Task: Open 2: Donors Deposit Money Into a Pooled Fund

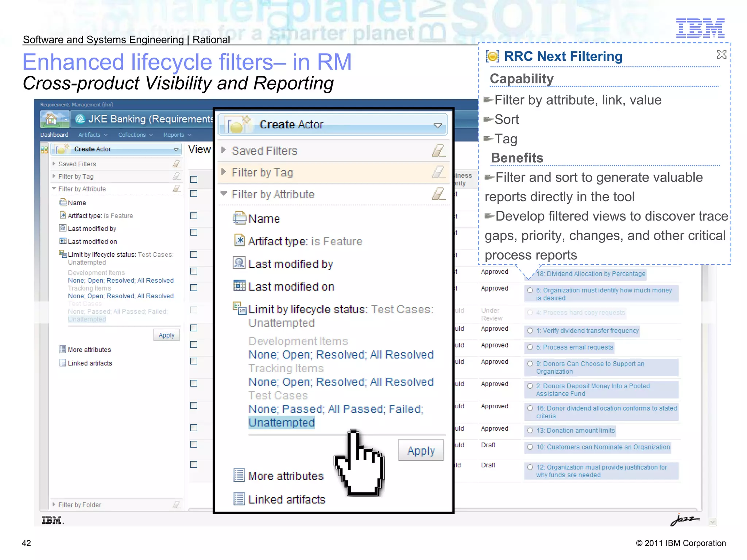Action: click(593, 390)
